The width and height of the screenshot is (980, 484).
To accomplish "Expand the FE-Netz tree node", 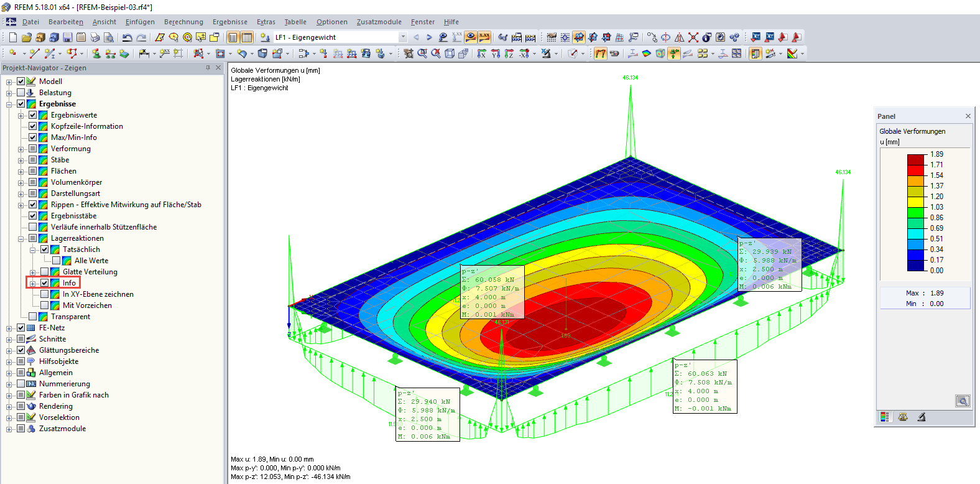I will pos(9,328).
